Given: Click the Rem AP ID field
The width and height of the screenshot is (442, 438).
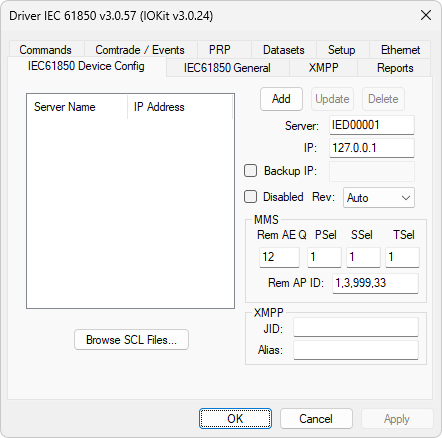Looking at the screenshot, I should click(375, 283).
